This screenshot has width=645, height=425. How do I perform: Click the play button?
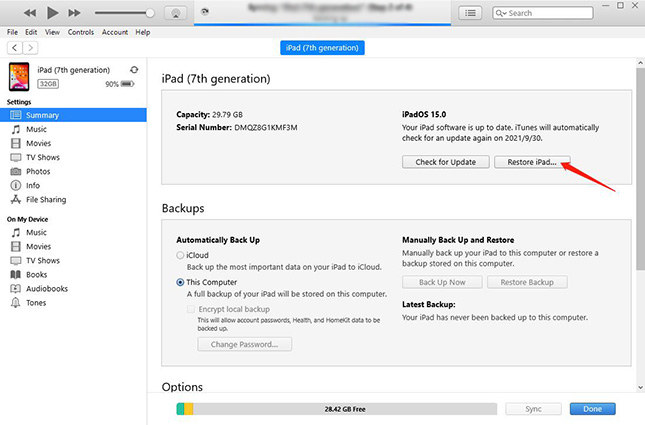tap(52, 13)
